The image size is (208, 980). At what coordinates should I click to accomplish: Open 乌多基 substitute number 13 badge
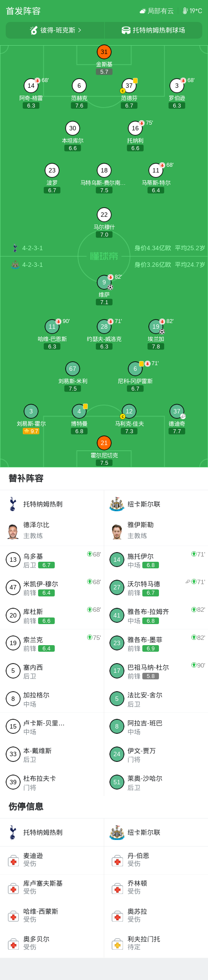pyautogui.click(x=13, y=560)
